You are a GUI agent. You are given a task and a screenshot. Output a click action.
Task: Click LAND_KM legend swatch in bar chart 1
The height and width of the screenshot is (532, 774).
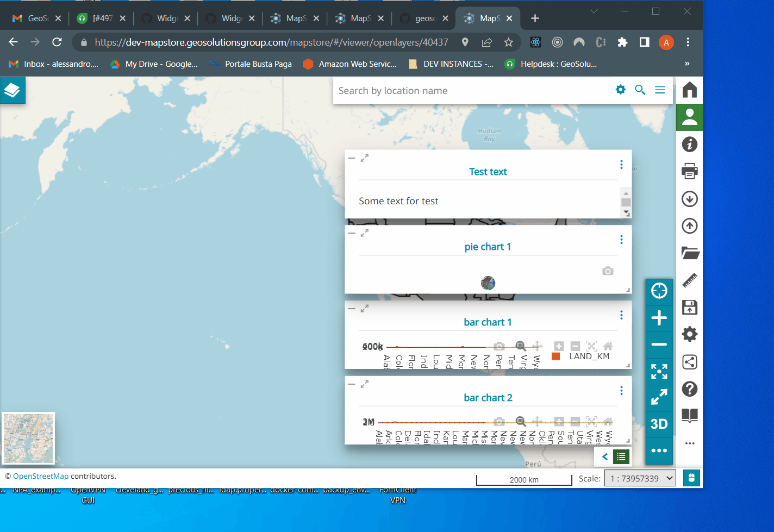click(x=555, y=356)
